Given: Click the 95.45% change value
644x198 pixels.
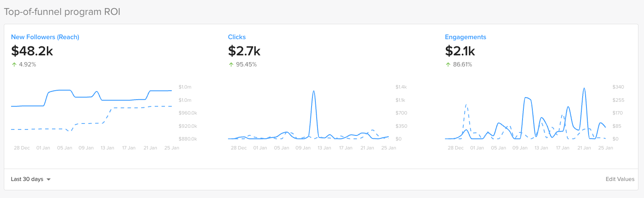Looking at the screenshot, I should pos(246,65).
